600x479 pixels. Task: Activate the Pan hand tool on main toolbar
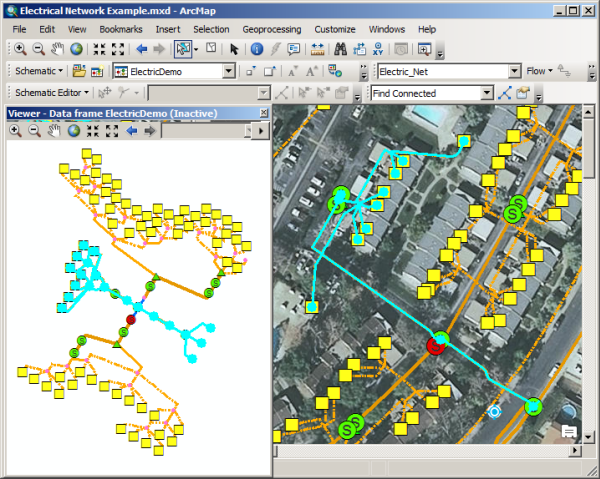[57, 49]
